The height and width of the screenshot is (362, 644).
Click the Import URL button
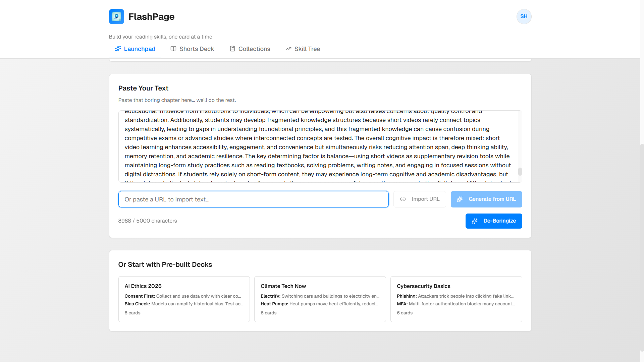420,199
